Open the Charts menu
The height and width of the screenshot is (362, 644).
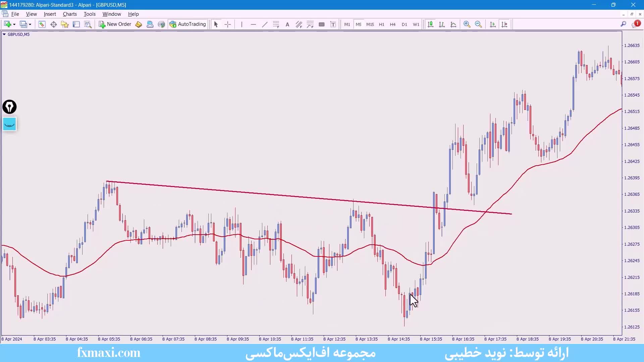[x=70, y=14]
